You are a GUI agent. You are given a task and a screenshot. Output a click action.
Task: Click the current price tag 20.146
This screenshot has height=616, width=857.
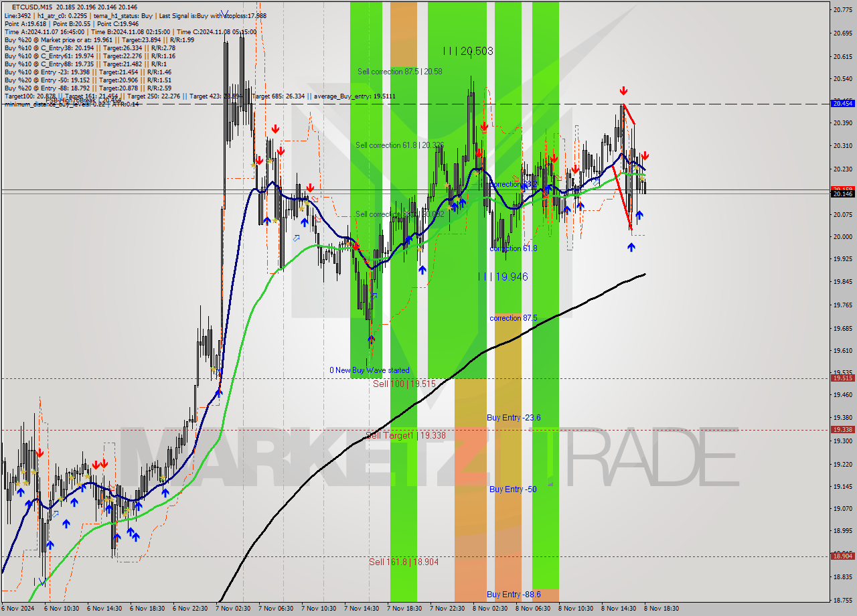pos(842,194)
